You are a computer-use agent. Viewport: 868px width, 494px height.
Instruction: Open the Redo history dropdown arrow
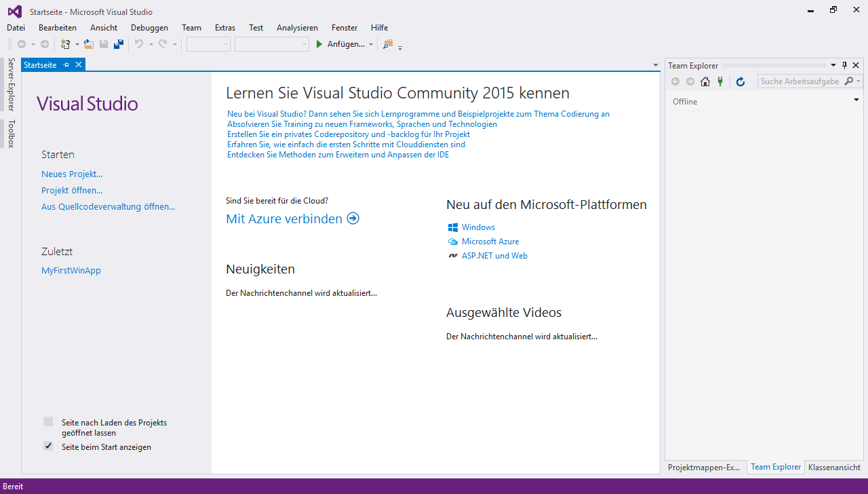pyautogui.click(x=174, y=44)
